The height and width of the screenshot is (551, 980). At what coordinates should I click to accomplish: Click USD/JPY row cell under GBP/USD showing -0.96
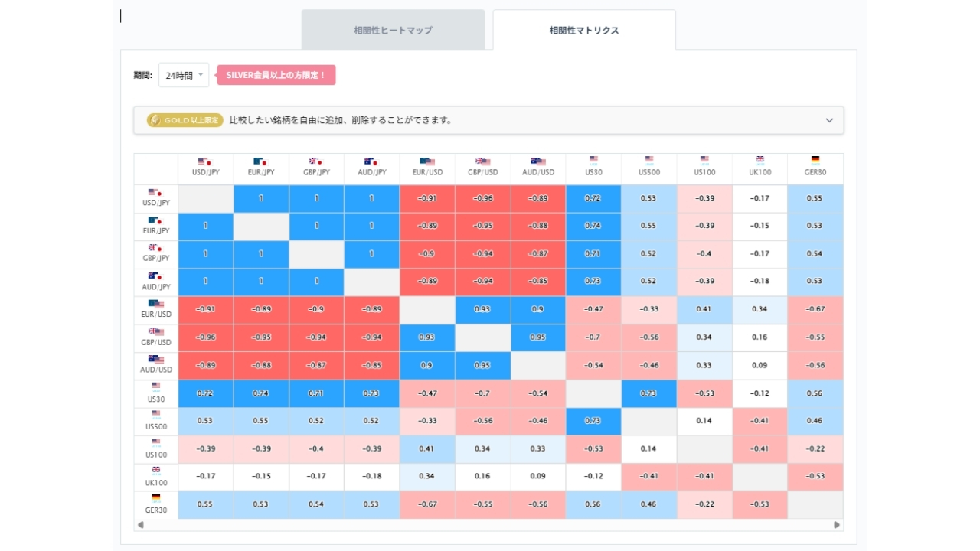coord(483,199)
